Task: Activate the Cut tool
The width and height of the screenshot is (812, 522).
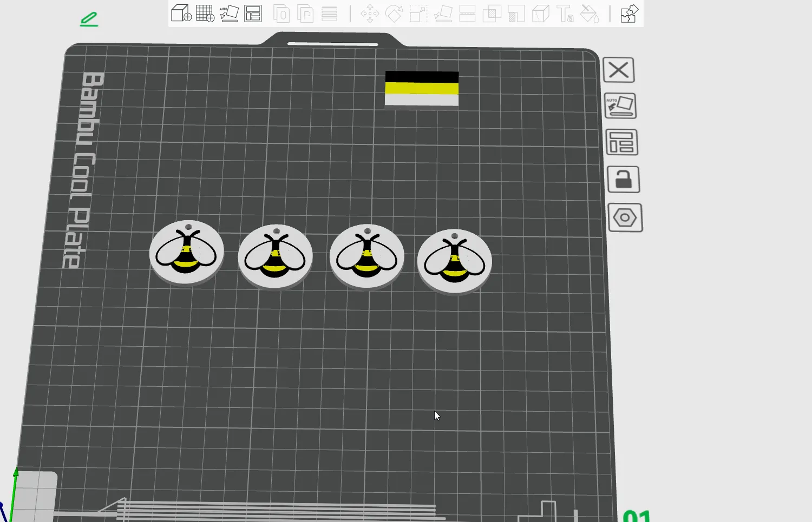Action: (x=467, y=13)
